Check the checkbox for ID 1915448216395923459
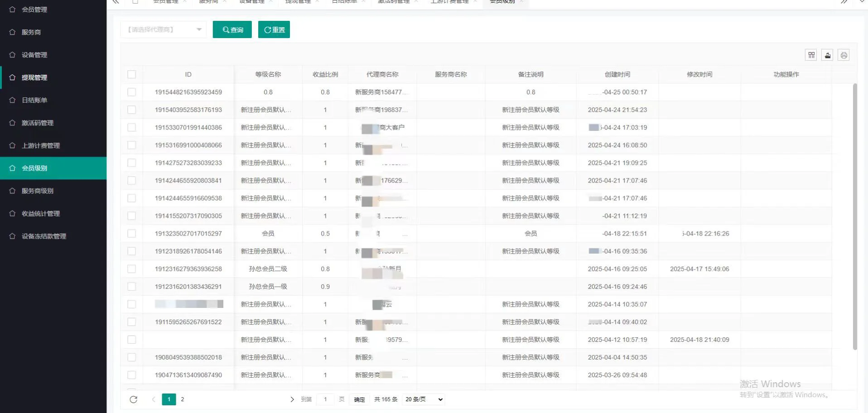The width and height of the screenshot is (868, 413). pyautogui.click(x=132, y=92)
